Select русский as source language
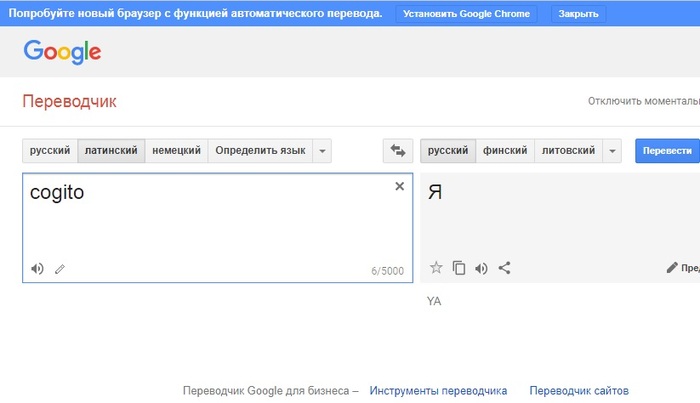700x403 pixels. (x=50, y=151)
